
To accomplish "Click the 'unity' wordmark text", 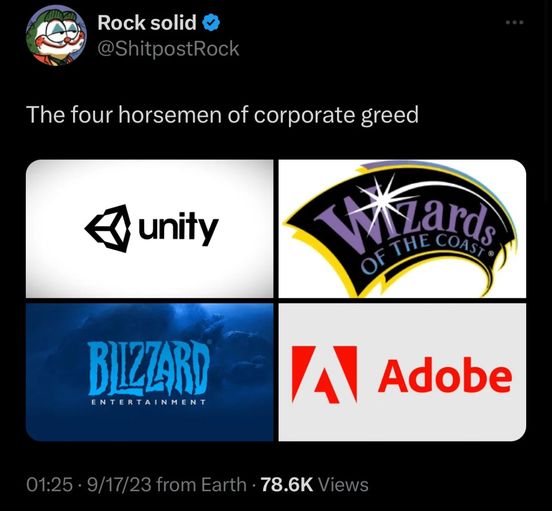I will point(179,228).
